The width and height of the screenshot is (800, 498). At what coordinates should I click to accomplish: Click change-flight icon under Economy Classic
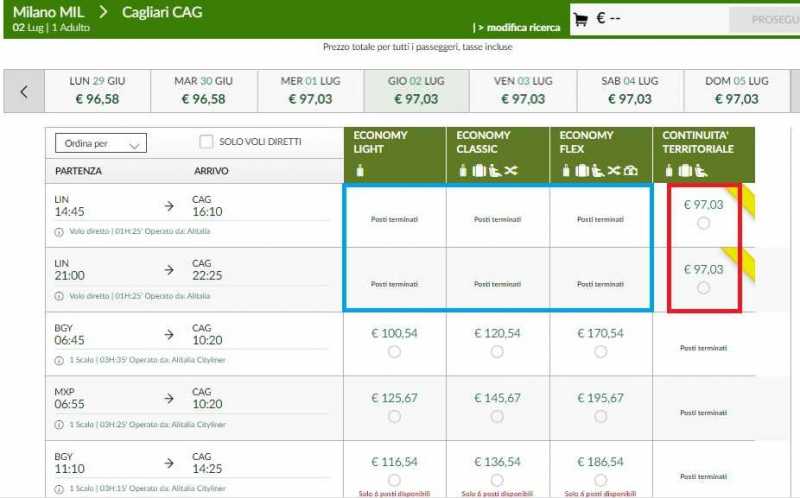[x=511, y=170]
